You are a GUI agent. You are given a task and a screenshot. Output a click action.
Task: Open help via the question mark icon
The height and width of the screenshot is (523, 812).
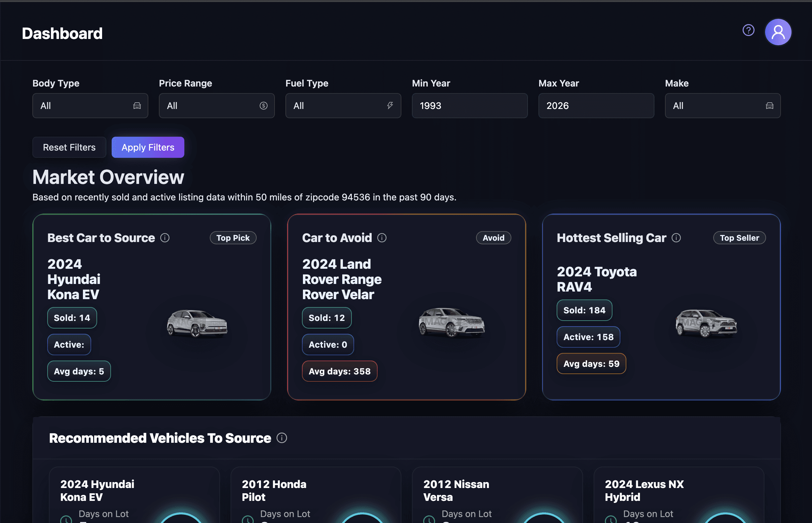[x=748, y=30]
